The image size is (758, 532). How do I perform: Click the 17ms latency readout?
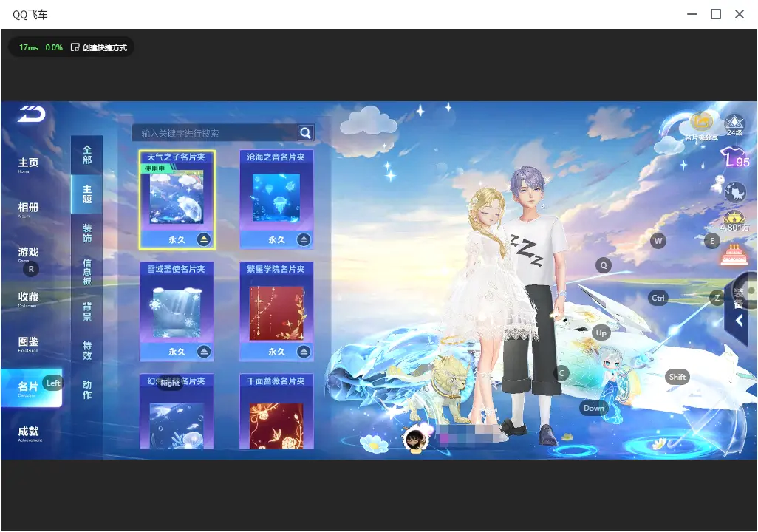(x=29, y=47)
